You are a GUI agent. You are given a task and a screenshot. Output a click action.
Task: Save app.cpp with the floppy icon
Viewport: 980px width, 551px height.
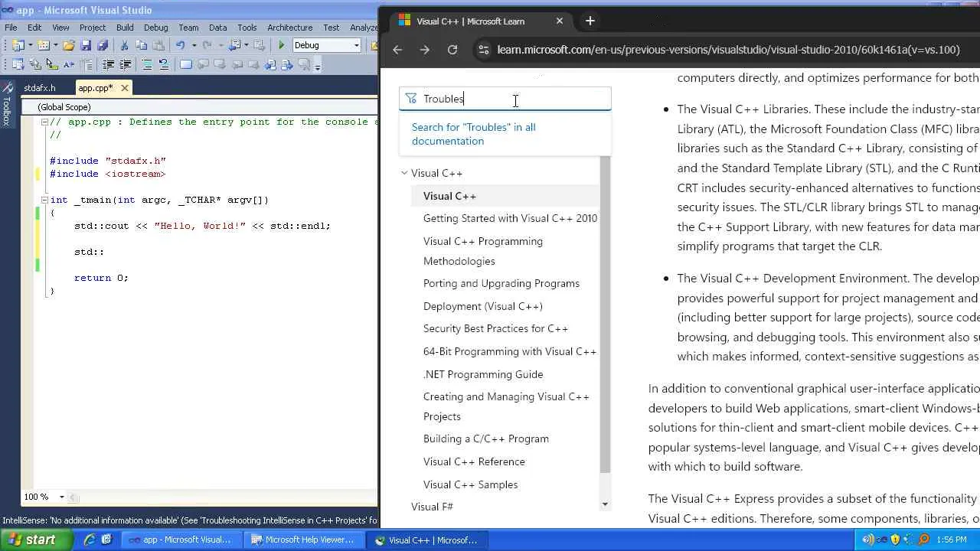click(x=86, y=46)
